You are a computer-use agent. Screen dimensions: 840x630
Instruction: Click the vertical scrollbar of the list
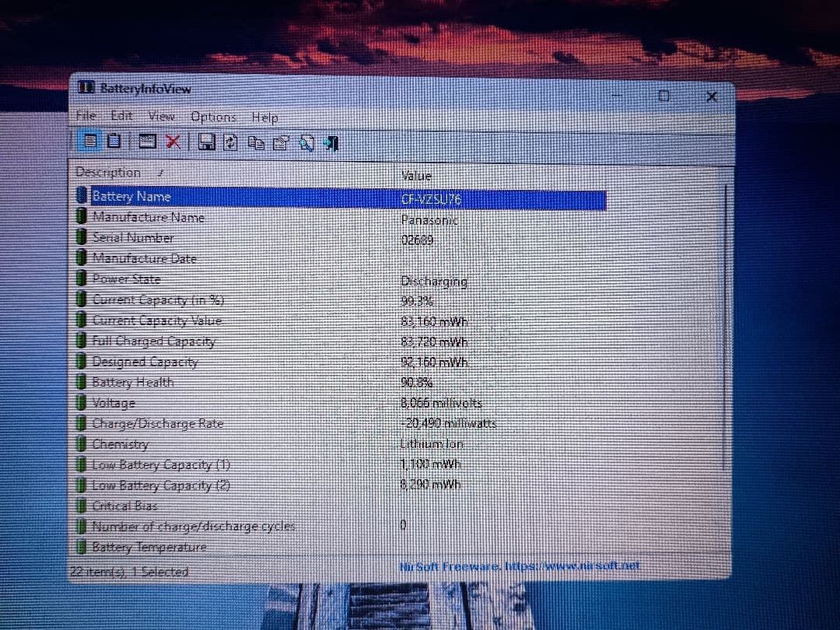[x=725, y=327]
